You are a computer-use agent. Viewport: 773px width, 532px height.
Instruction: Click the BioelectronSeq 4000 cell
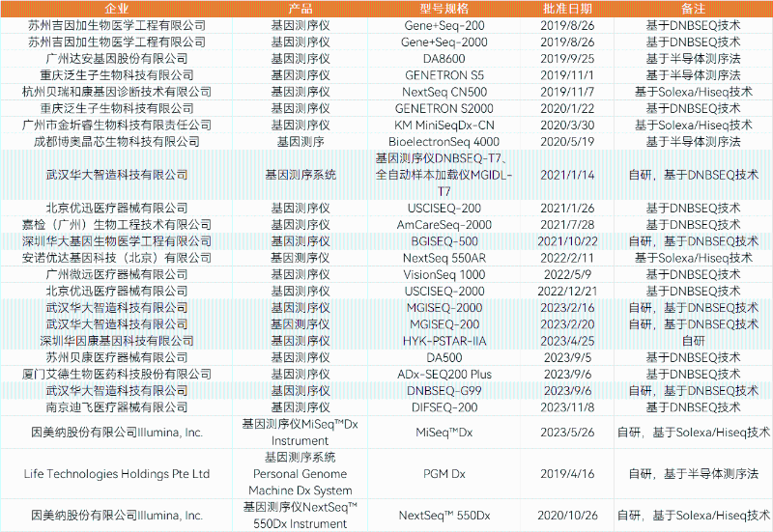[x=444, y=142]
